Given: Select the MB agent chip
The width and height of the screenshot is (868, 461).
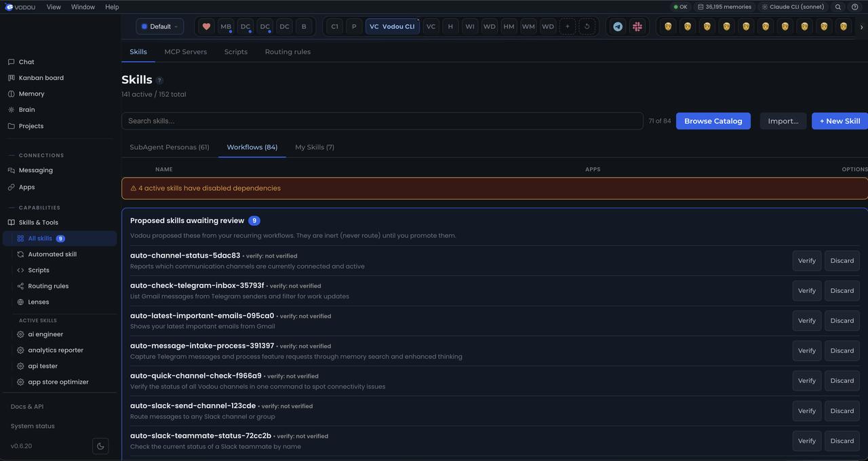Looking at the screenshot, I should click(x=226, y=26).
